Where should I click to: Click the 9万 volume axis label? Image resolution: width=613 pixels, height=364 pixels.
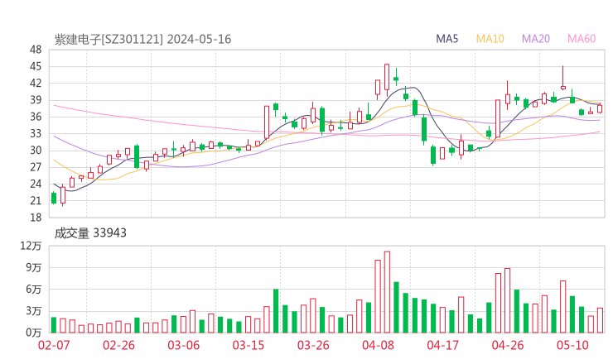tap(34, 267)
